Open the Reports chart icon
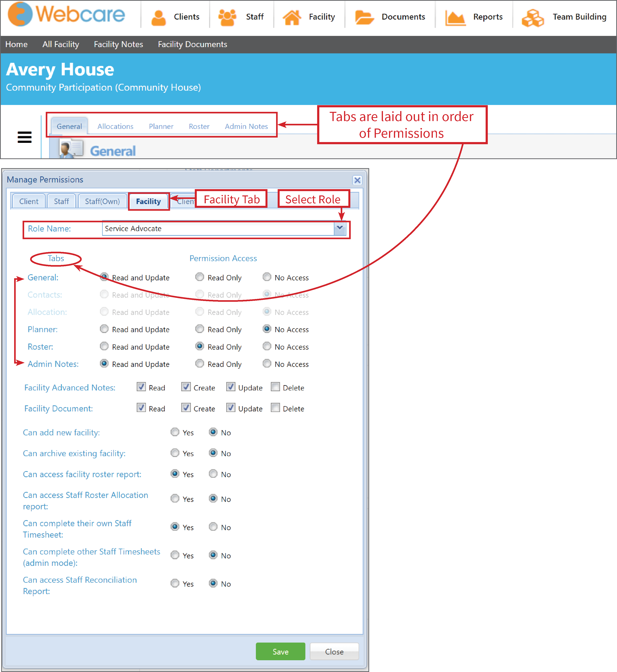The width and height of the screenshot is (617, 672). [x=455, y=17]
